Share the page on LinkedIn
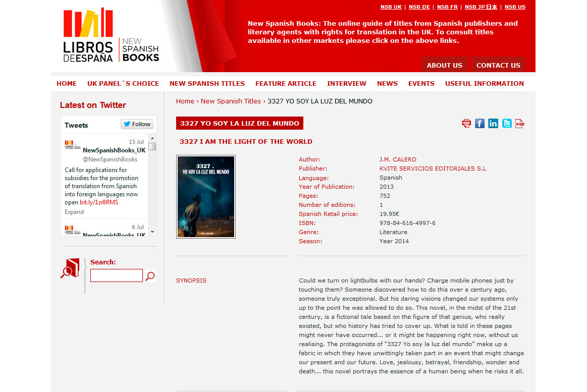 point(493,123)
